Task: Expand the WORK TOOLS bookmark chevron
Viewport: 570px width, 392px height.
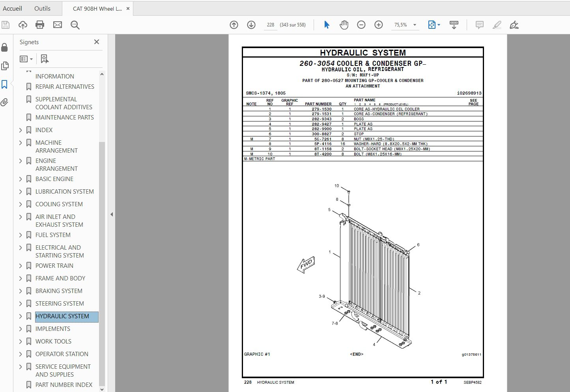Action: [x=21, y=342]
